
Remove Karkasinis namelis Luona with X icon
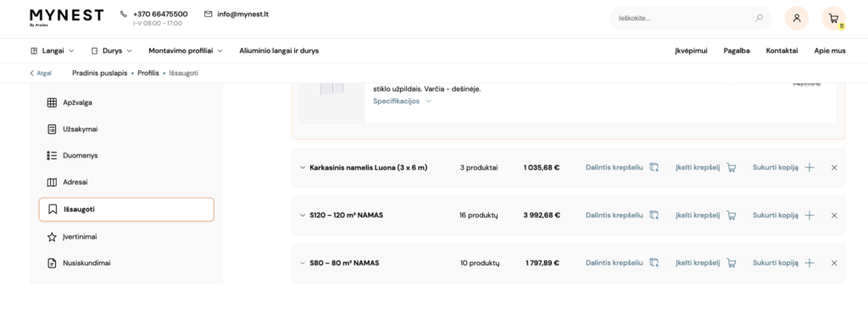pos(834,168)
